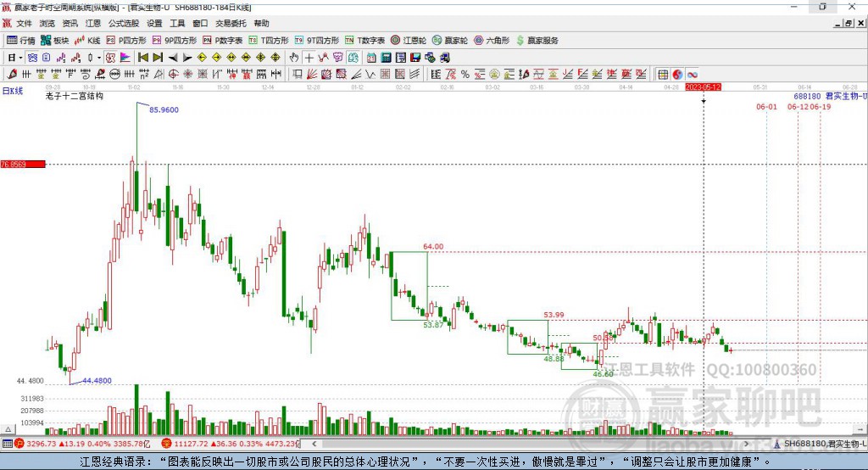868x470 pixels.
Task: Jump to the last bar with the skip-to-end icon
Action: (x=158, y=57)
